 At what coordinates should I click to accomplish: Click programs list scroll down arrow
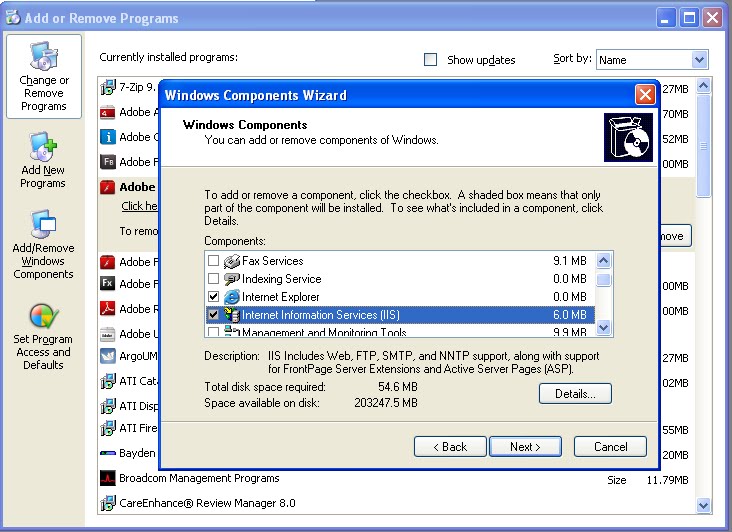(704, 505)
